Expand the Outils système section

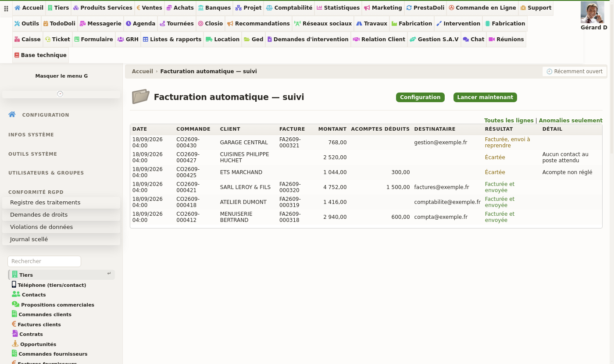(x=33, y=154)
